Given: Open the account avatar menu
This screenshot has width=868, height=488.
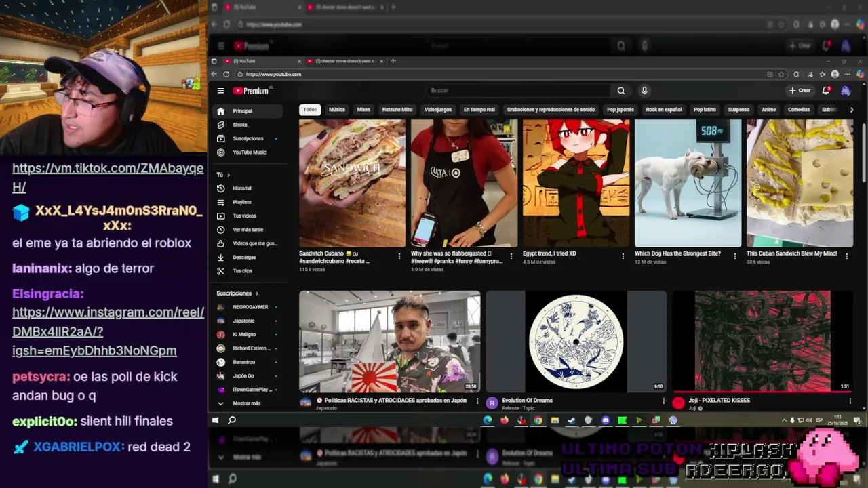Looking at the screenshot, I should (x=846, y=91).
